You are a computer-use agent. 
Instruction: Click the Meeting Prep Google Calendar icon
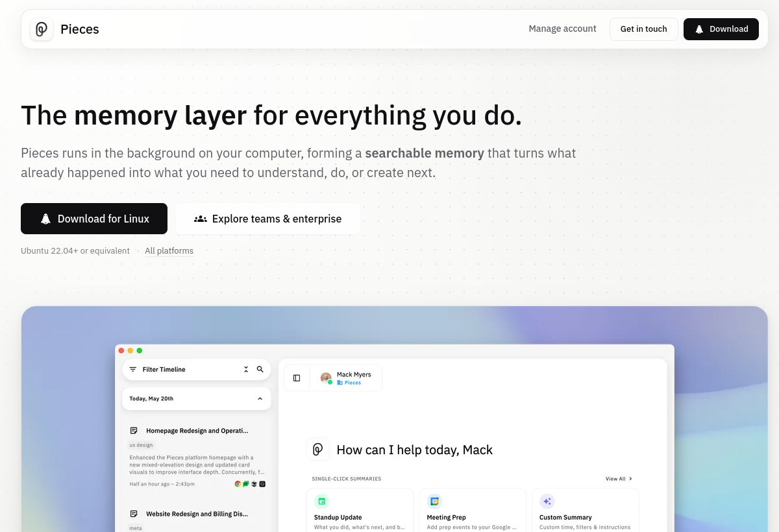pyautogui.click(x=434, y=501)
